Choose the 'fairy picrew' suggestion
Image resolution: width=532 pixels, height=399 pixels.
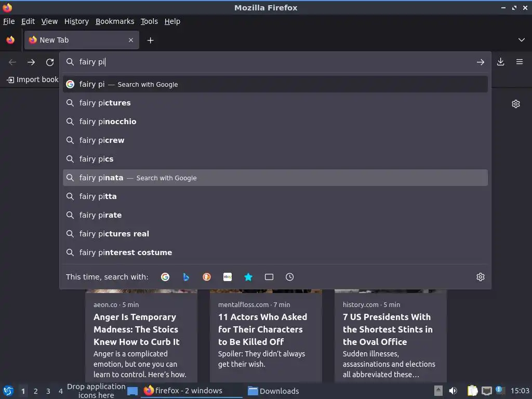tap(275, 140)
